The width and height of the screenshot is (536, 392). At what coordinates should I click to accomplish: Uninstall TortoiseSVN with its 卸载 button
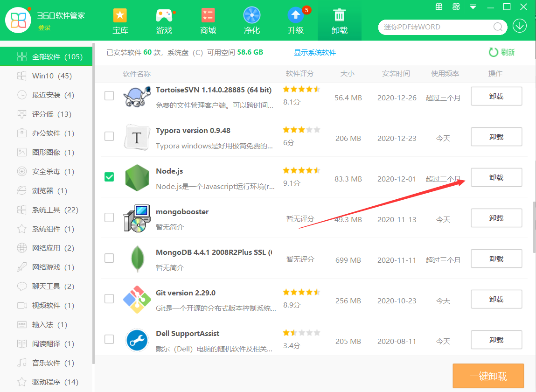point(496,96)
